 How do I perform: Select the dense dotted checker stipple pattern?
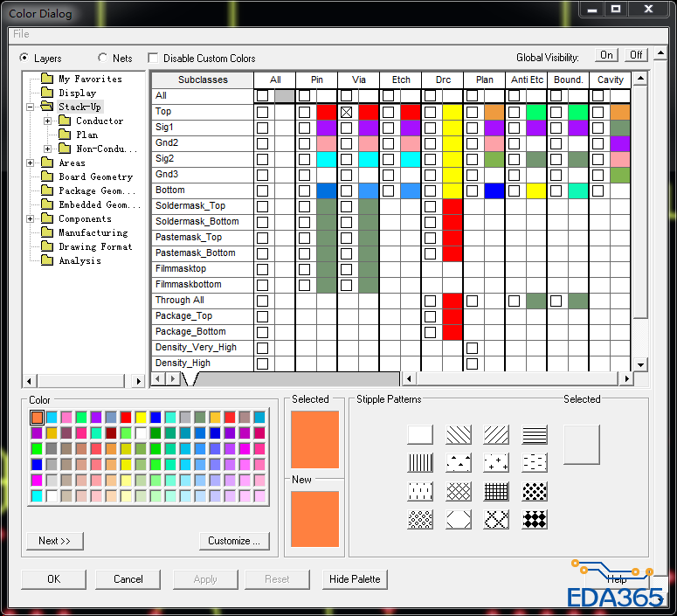pos(535,492)
